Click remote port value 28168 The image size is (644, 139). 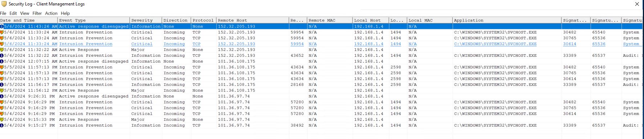tap(297, 85)
